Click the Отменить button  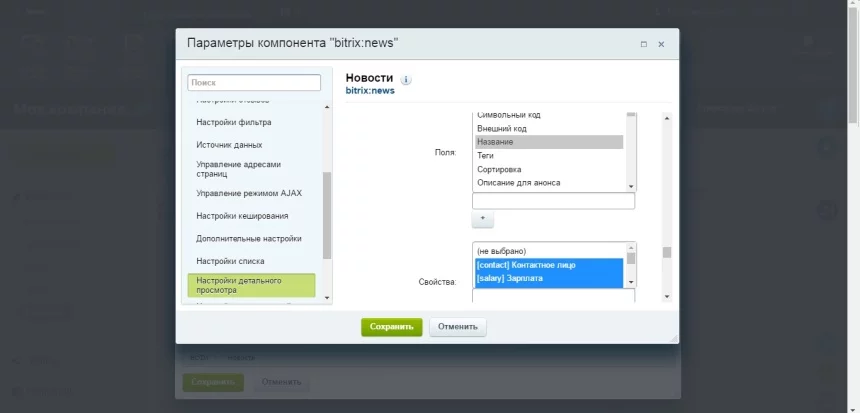tap(458, 326)
